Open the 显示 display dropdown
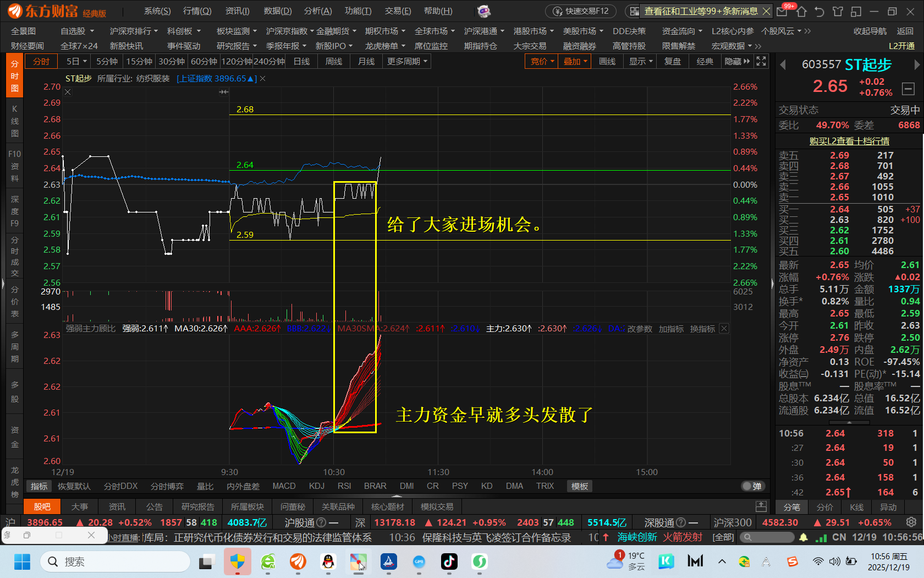Viewport: 924px width, 578px height. [640, 61]
